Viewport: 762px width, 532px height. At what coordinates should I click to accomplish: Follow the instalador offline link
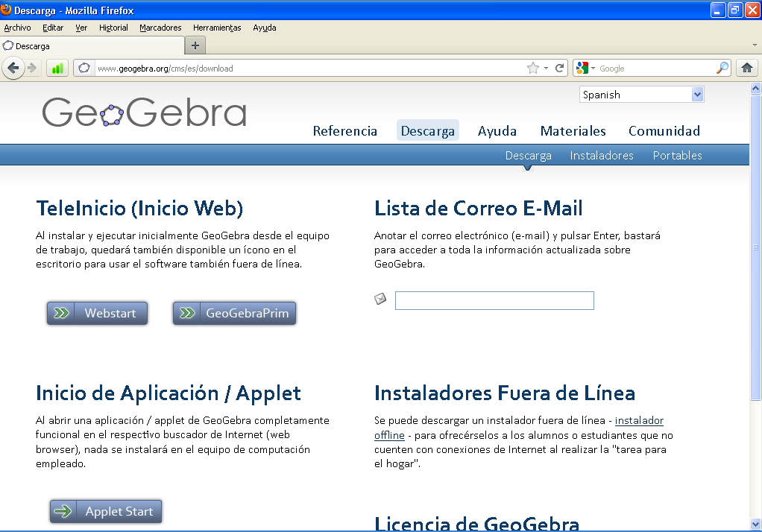pos(639,421)
